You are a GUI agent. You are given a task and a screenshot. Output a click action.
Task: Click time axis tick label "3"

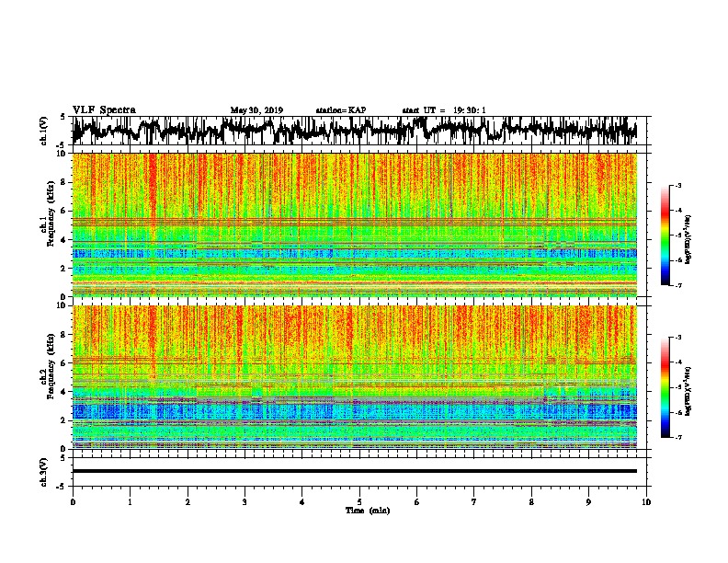tap(245, 502)
